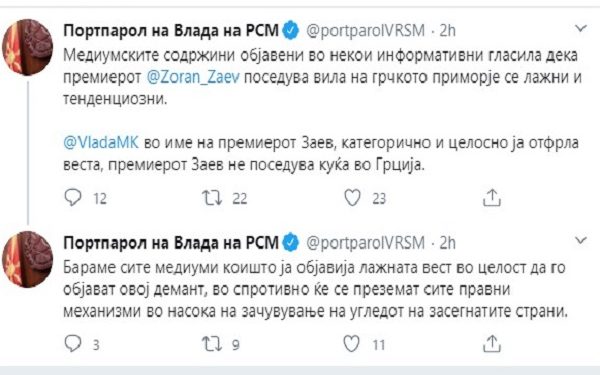This screenshot has width=600, height=375.
Task: Open second tweet's profile avatar
Action: click(27, 259)
